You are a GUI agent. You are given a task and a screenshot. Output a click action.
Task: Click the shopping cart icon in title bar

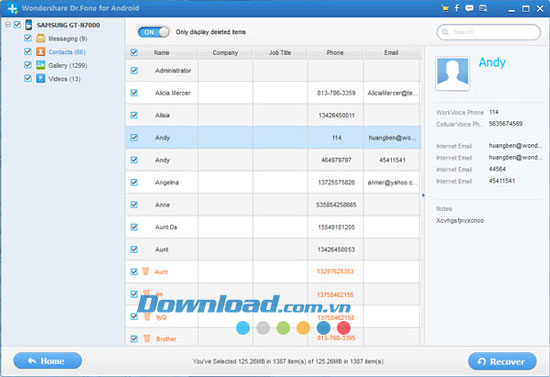point(445,8)
